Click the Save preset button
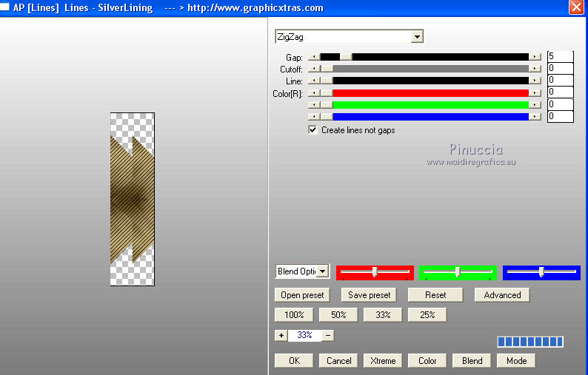The height and width of the screenshot is (375, 588). (x=369, y=295)
